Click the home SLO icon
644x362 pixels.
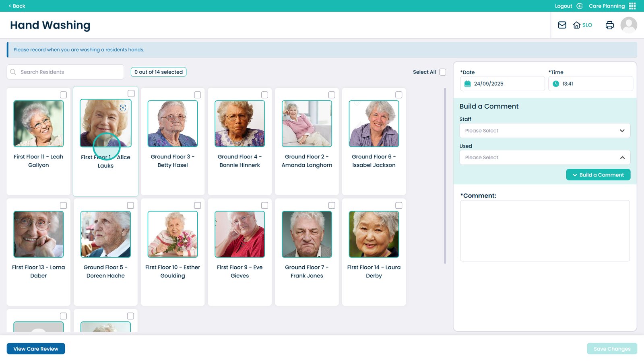pos(582,25)
